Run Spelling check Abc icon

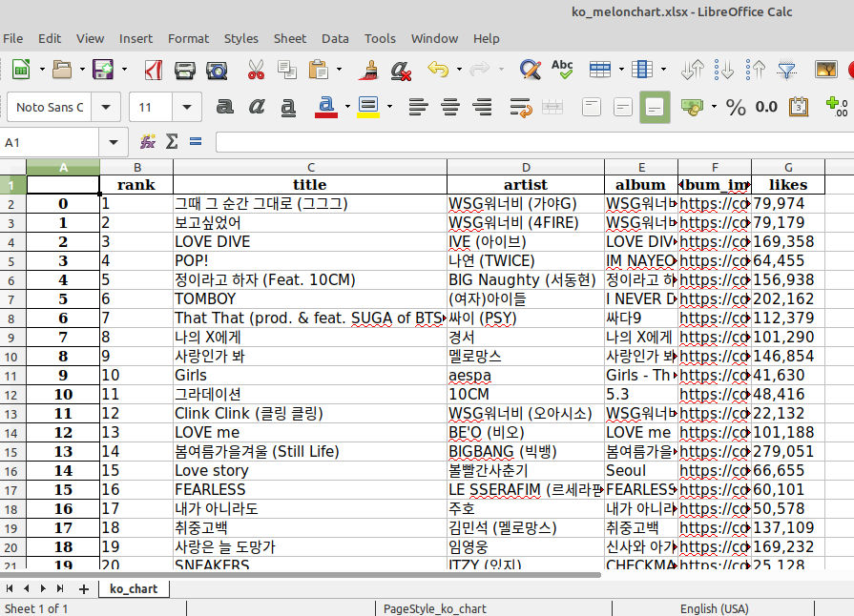(562, 70)
